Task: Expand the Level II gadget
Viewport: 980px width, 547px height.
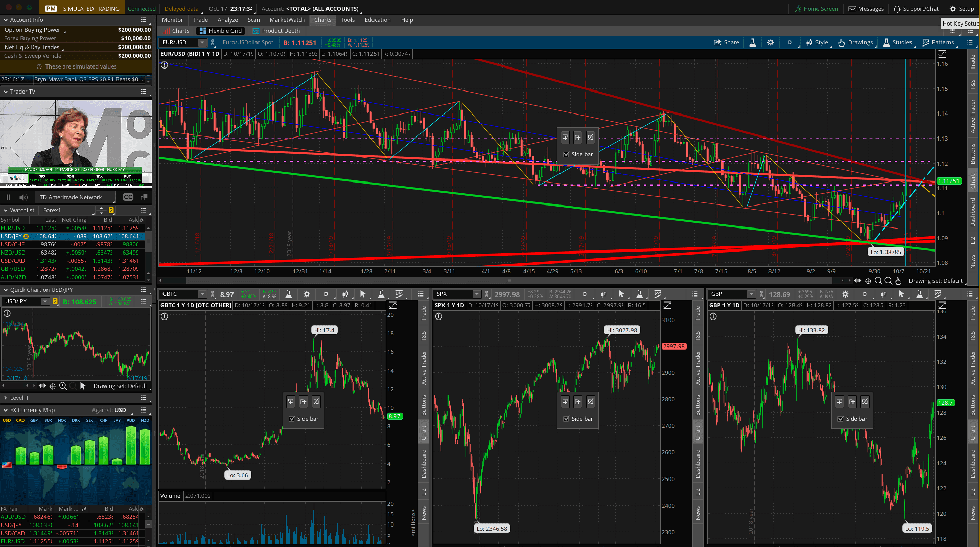Action: click(6, 398)
